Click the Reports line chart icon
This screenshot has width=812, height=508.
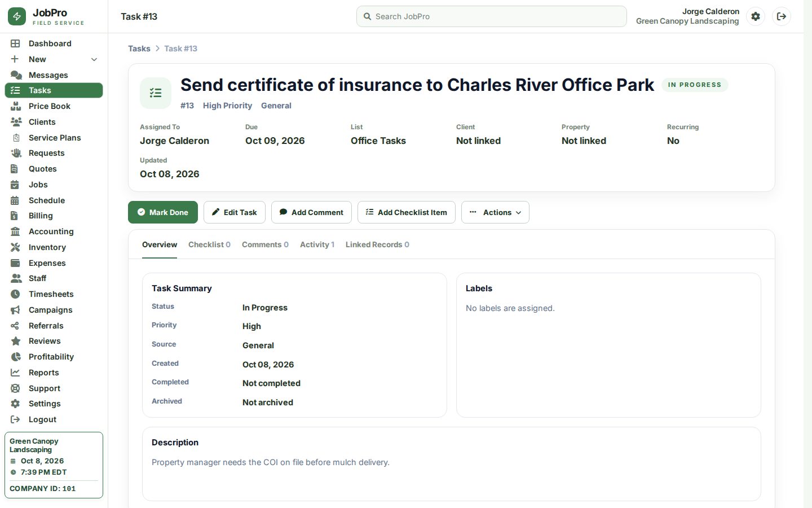pyautogui.click(x=15, y=373)
